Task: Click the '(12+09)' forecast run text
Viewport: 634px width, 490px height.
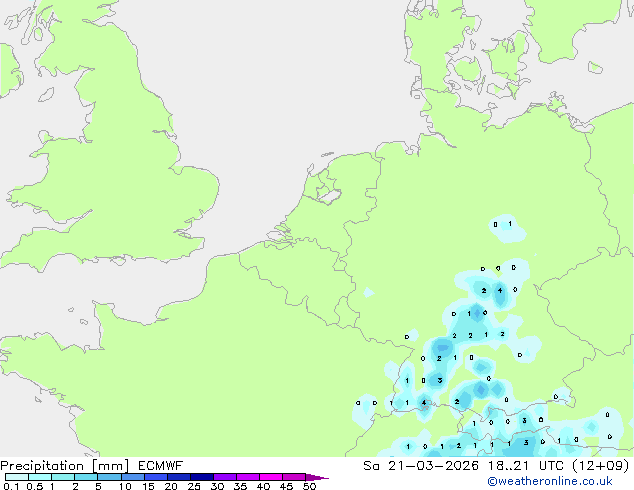Action: pos(601,466)
